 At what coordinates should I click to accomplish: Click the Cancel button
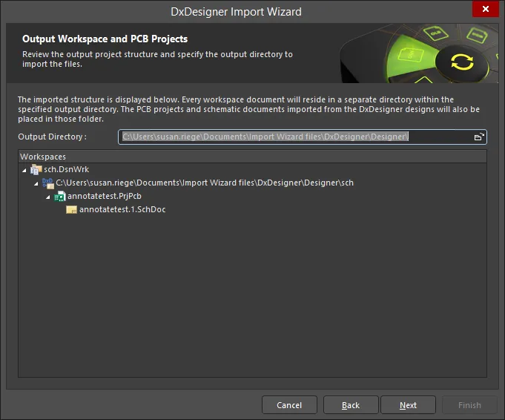[x=289, y=405]
